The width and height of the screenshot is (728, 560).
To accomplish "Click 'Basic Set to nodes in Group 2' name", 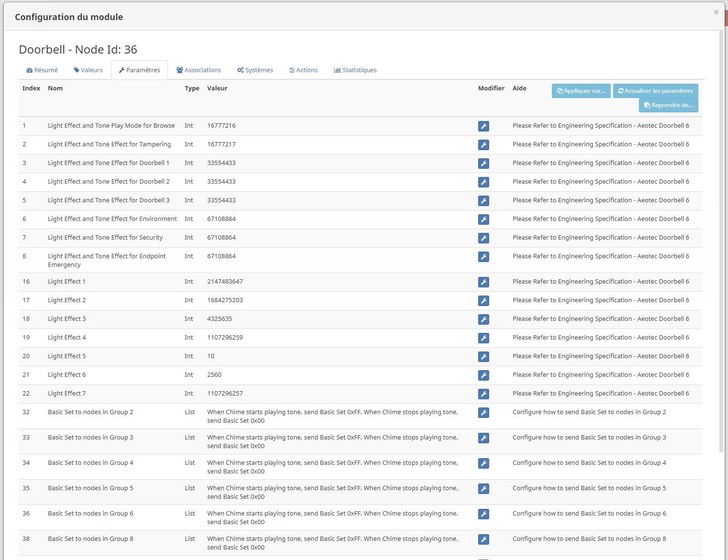I will point(90,412).
